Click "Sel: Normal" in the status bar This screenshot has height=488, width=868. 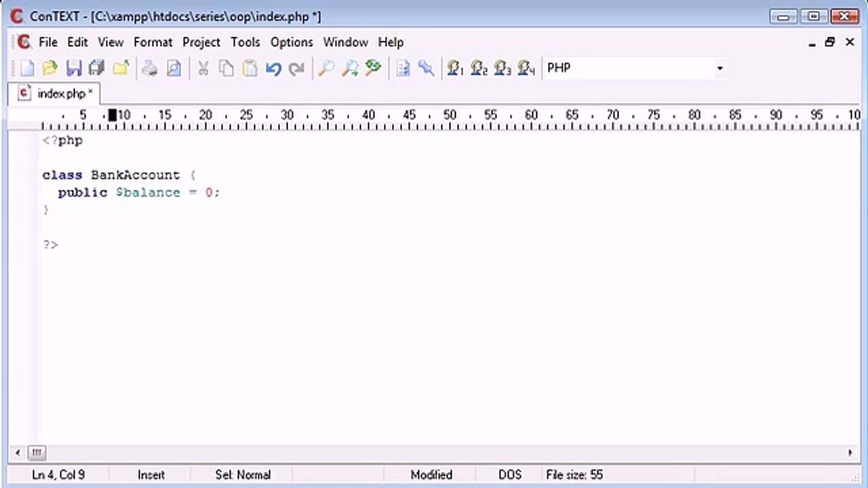tap(243, 475)
